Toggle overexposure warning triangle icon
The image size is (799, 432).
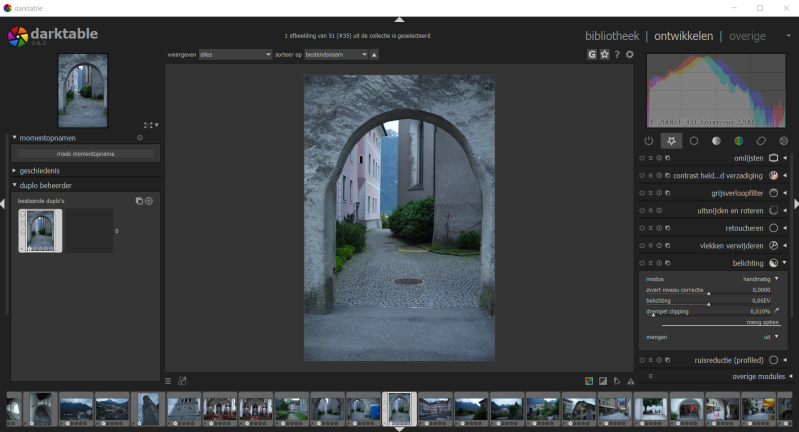tap(630, 381)
